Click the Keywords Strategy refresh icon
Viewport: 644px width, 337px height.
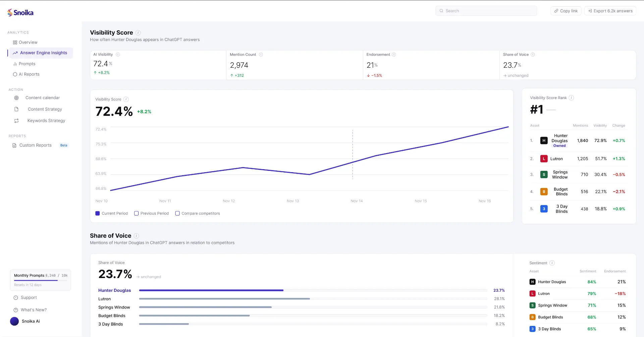click(x=16, y=120)
